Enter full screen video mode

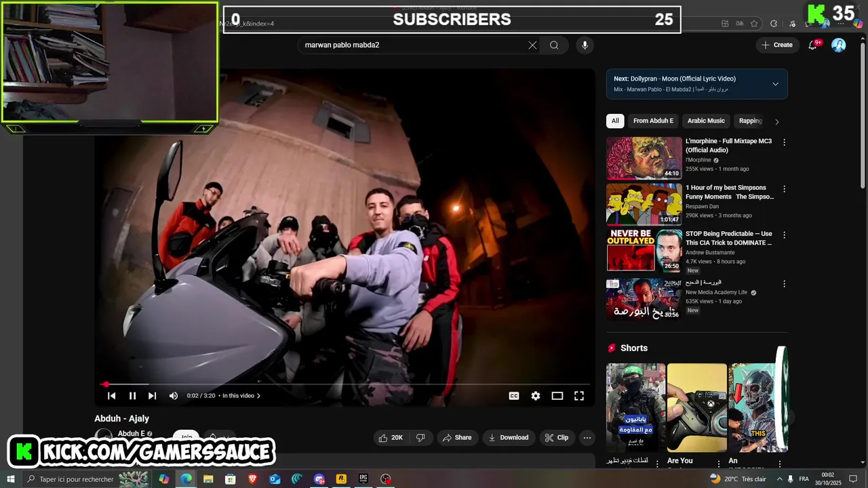(x=579, y=396)
